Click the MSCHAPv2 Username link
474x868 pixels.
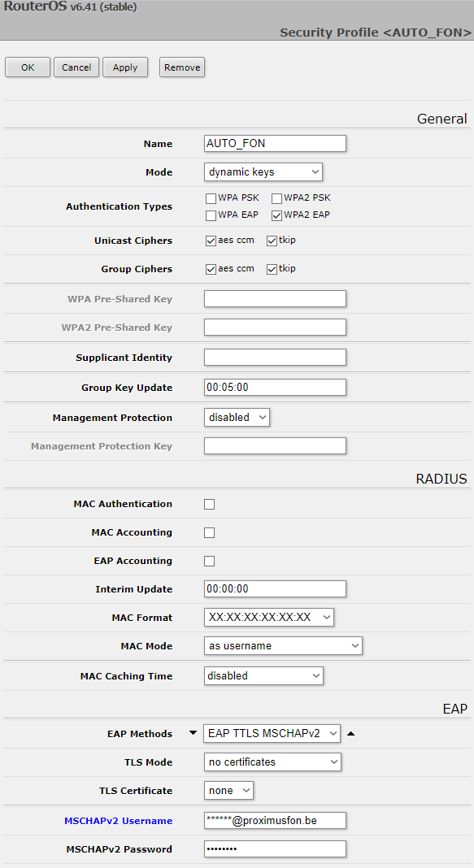118,820
